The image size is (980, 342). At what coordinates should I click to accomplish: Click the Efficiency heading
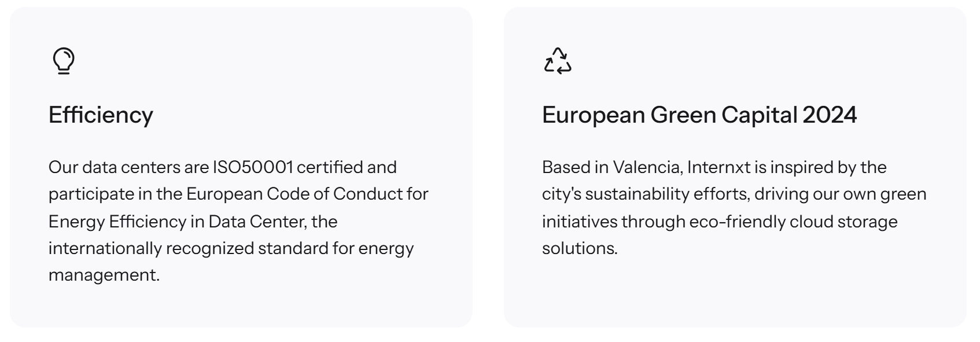(101, 115)
